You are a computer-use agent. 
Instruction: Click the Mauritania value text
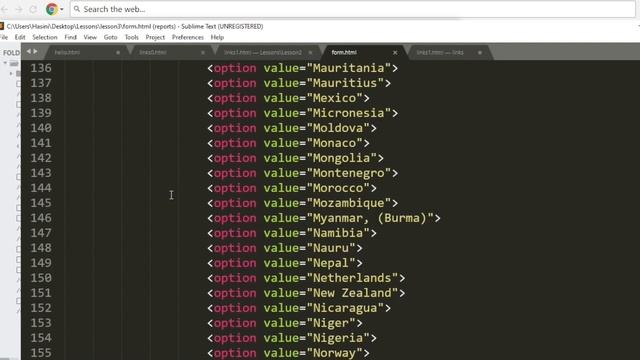click(x=348, y=68)
